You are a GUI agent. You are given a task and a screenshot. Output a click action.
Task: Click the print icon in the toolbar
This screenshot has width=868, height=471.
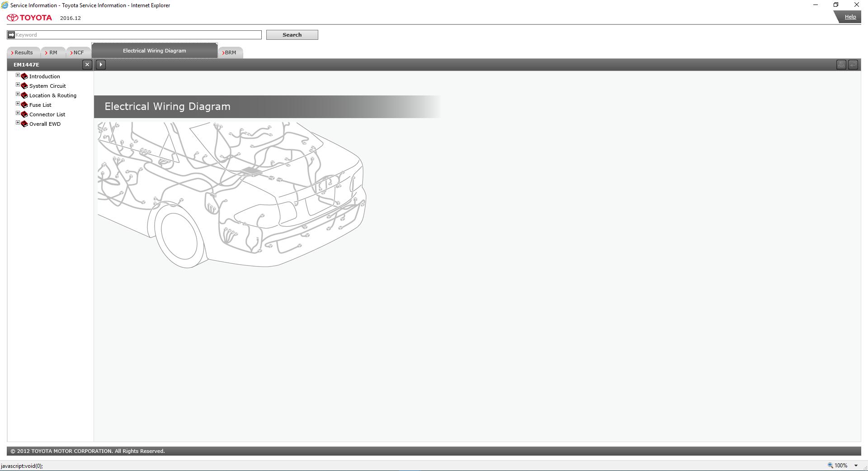point(841,65)
